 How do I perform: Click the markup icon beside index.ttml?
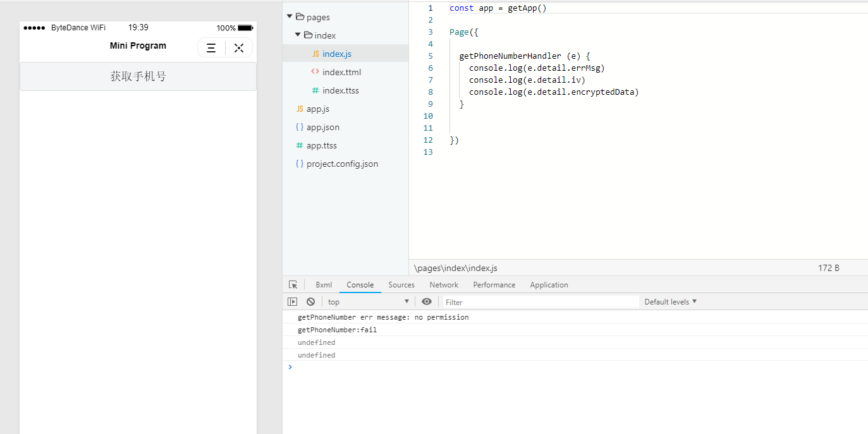tap(315, 72)
